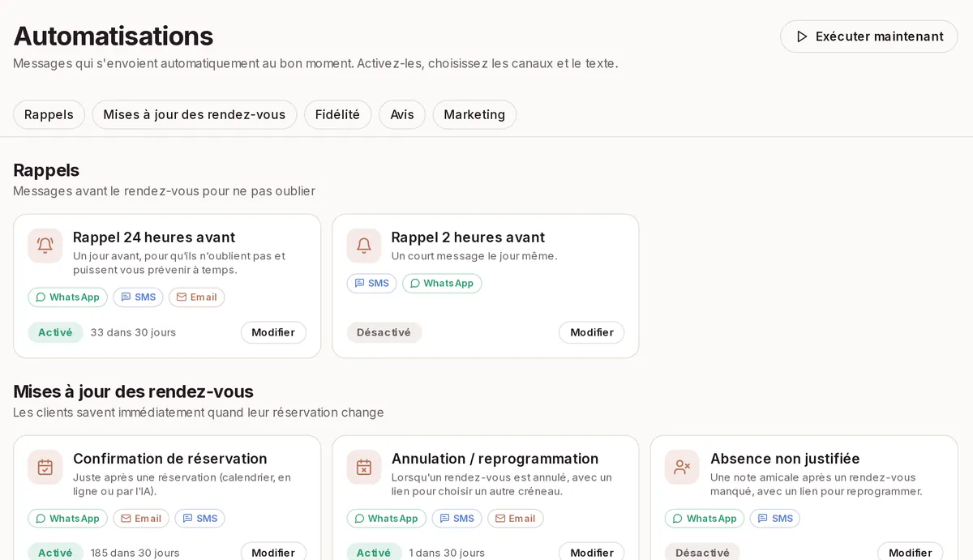
Task: Select the SMS chip on Annulation / reprogrammation
Action: tap(457, 519)
